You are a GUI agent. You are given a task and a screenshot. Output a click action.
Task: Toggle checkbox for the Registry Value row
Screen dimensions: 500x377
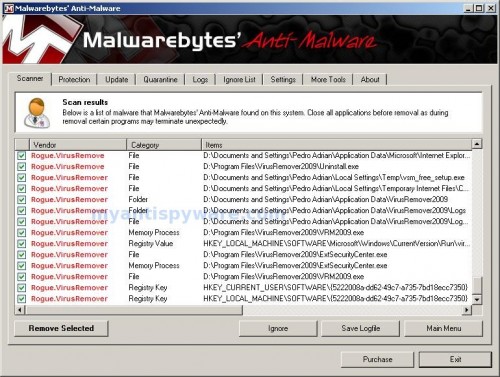click(x=22, y=244)
